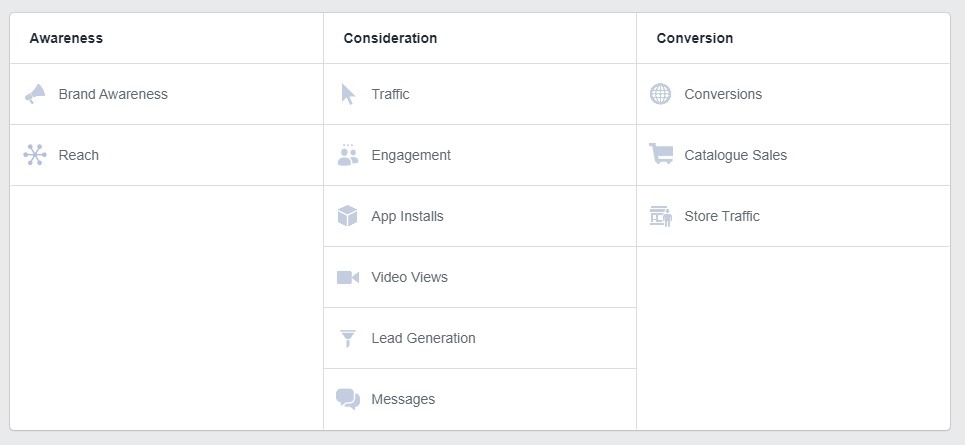The width and height of the screenshot is (965, 445).
Task: Click the Brand Awareness megaphone icon
Action: (x=35, y=94)
